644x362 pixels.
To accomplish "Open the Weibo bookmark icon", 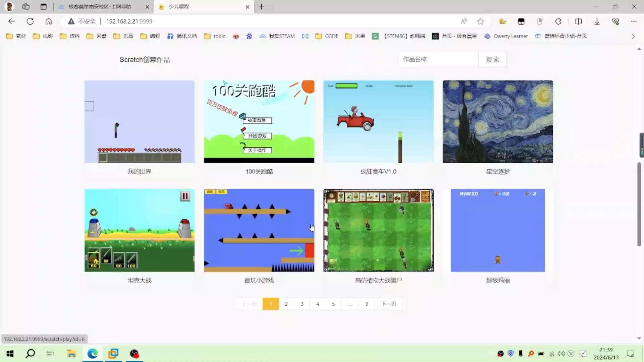I will pyautogui.click(x=236, y=36).
